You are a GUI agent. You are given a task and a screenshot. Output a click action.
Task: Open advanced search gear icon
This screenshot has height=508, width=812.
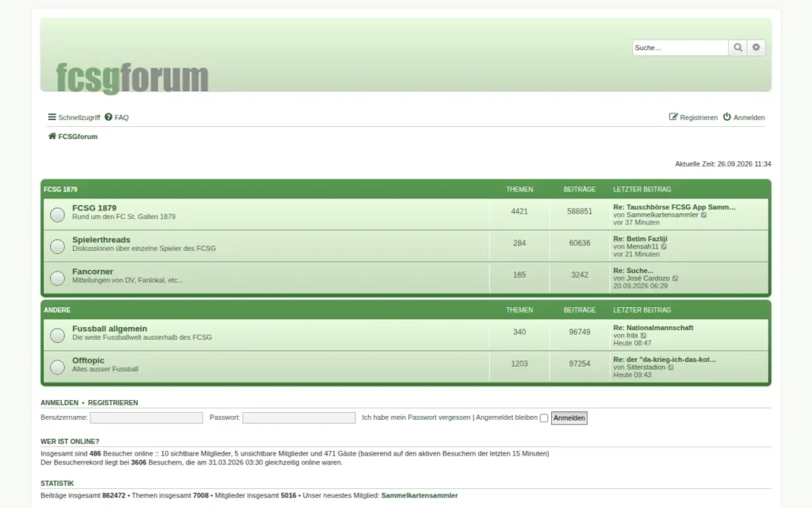(756, 48)
